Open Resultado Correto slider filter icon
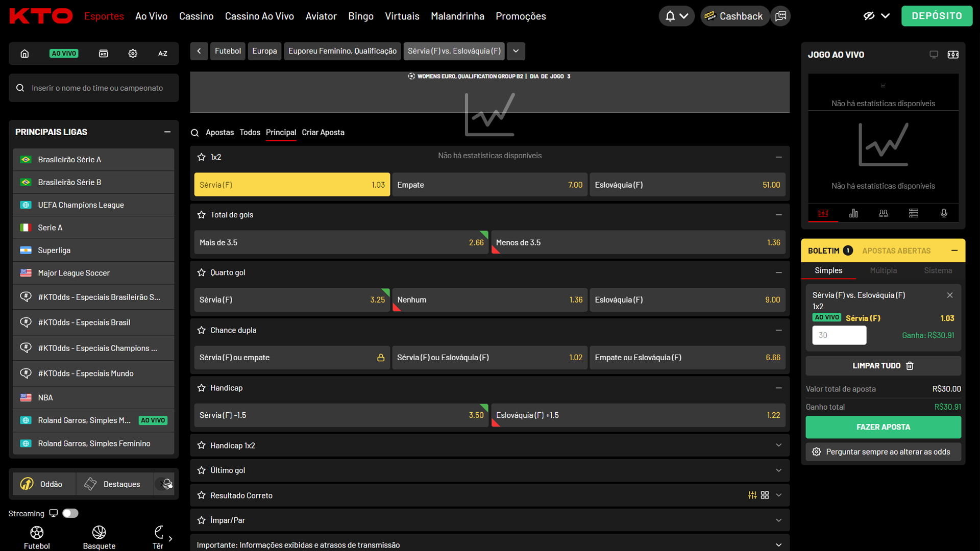The width and height of the screenshot is (980, 551). (x=752, y=495)
